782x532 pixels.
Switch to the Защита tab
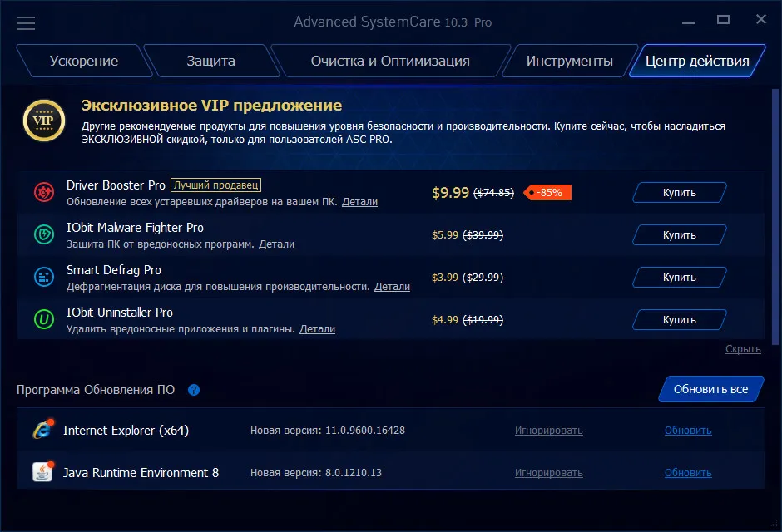pos(211,61)
